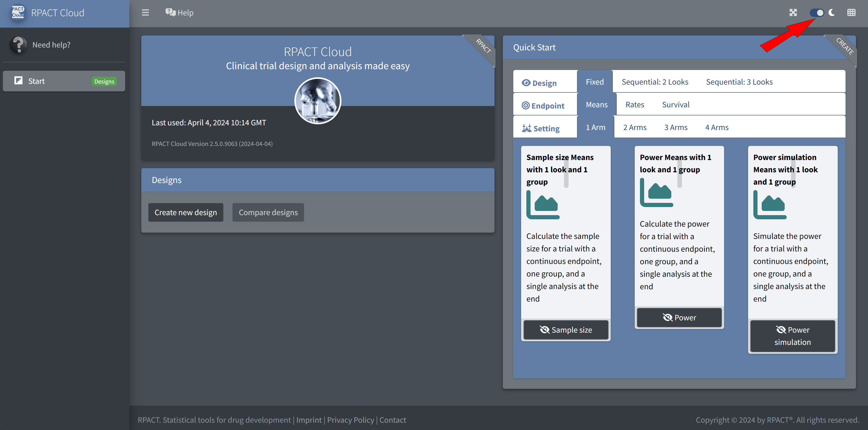Select the Rates endpoint option
Screen dimensions: 868x430
pyautogui.click(x=635, y=105)
